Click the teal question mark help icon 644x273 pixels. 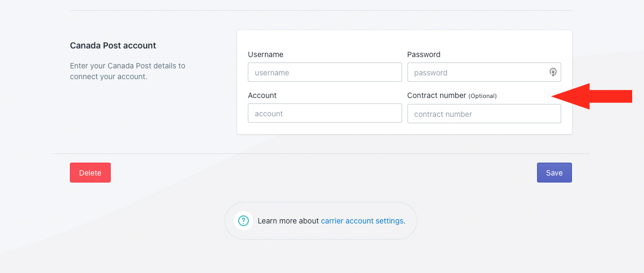click(x=244, y=221)
